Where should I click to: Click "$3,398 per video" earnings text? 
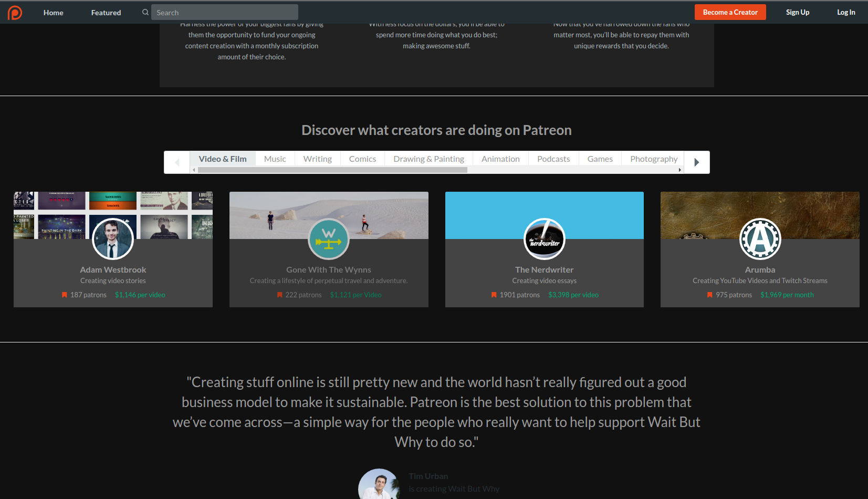pyautogui.click(x=573, y=295)
